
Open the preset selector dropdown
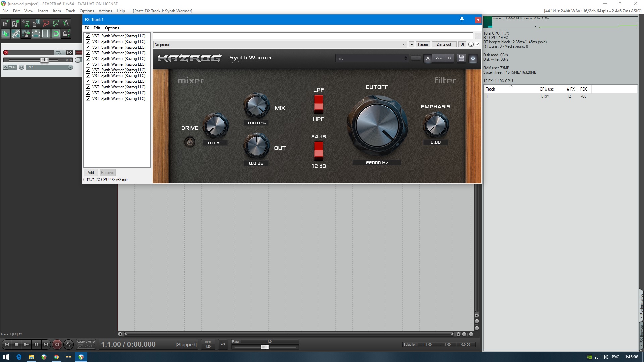(278, 44)
